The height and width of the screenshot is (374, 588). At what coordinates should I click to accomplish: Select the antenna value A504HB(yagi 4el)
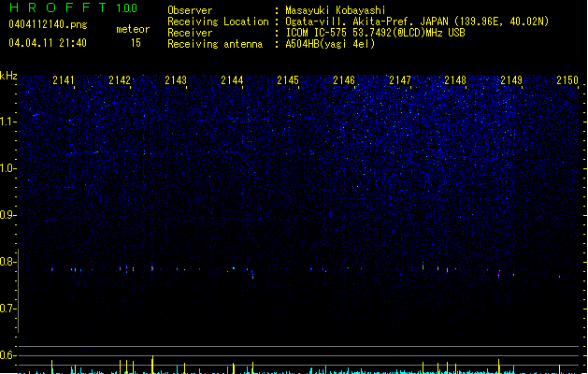[330, 44]
